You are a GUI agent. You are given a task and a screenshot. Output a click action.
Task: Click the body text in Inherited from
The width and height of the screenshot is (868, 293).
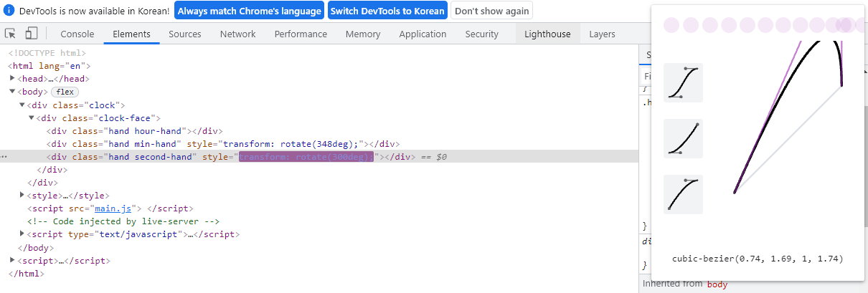pyautogui.click(x=717, y=284)
